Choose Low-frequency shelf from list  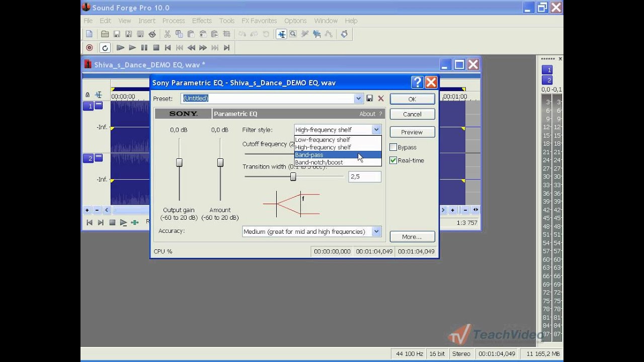point(338,140)
